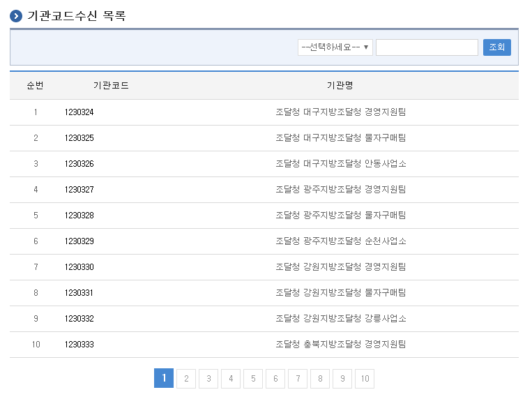Navigate to page 10 in pagination
This screenshot has height=399, width=532.
[x=364, y=379]
